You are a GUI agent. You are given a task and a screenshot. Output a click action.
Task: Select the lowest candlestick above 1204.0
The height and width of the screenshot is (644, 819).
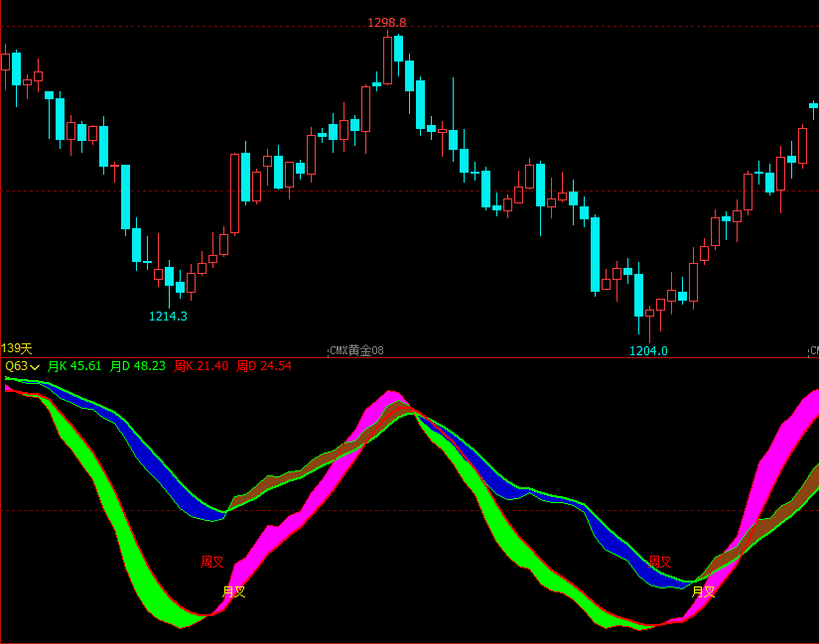(x=650, y=322)
